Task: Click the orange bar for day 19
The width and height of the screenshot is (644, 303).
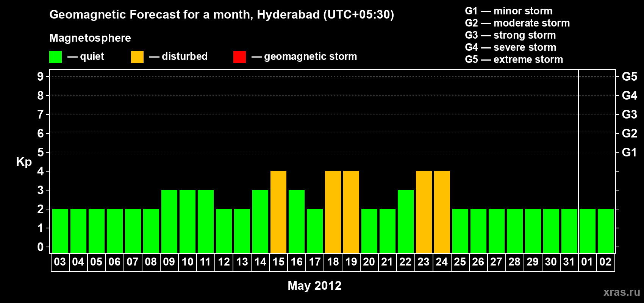Action: click(x=351, y=212)
